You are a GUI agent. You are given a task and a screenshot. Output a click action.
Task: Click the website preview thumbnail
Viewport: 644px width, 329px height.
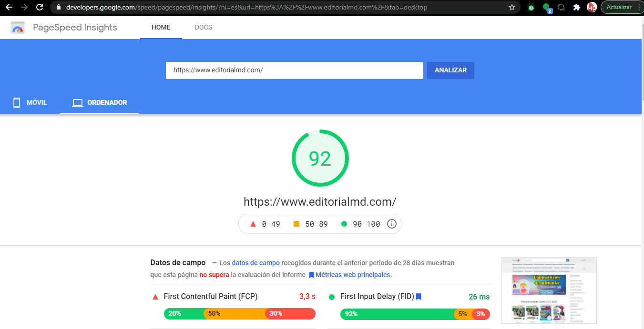(x=549, y=291)
